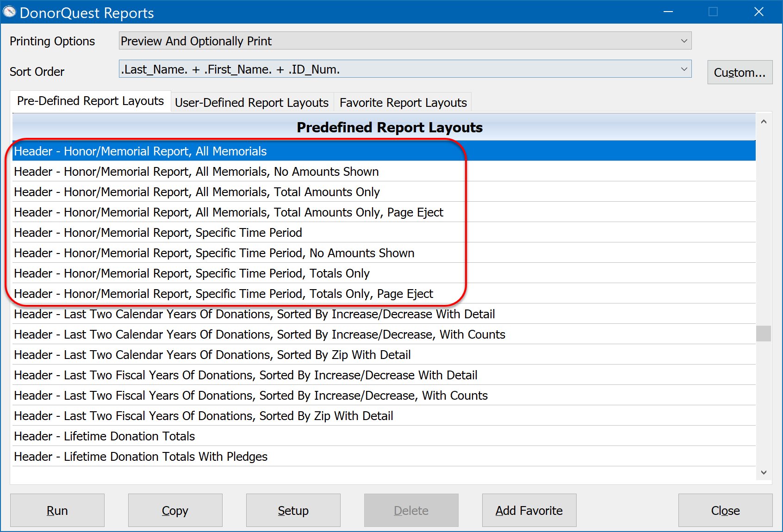Click the Copy button

(x=175, y=510)
